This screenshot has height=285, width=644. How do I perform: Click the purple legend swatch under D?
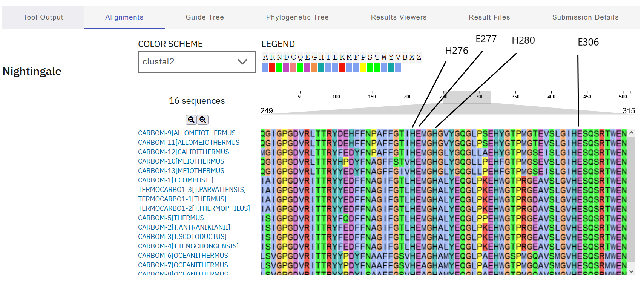click(286, 68)
